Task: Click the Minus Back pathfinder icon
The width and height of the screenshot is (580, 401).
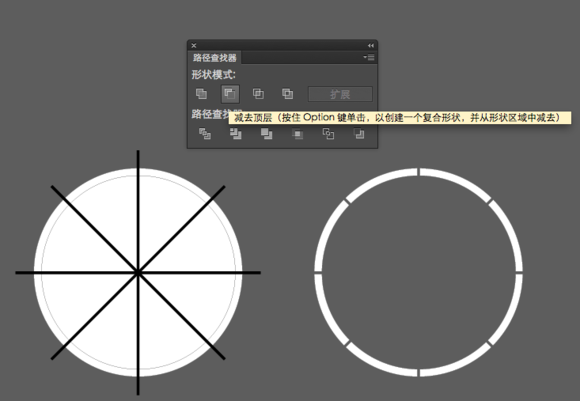Action: [359, 134]
